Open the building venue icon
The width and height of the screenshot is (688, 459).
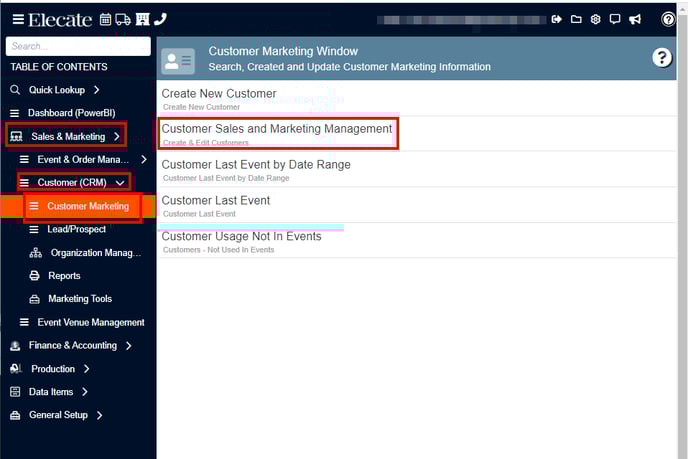143,19
